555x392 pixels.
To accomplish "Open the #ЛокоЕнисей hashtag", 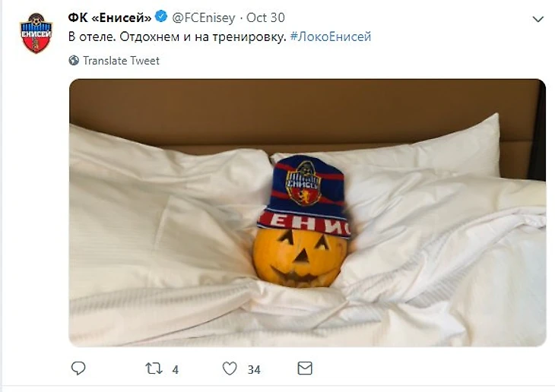I will (x=331, y=36).
